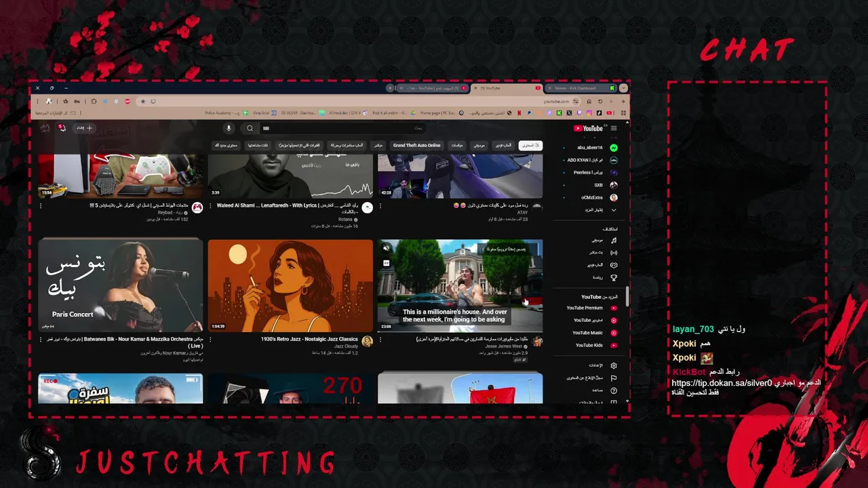Open the YouTube notifications bell
This screenshot has width=868, height=488.
62,128
